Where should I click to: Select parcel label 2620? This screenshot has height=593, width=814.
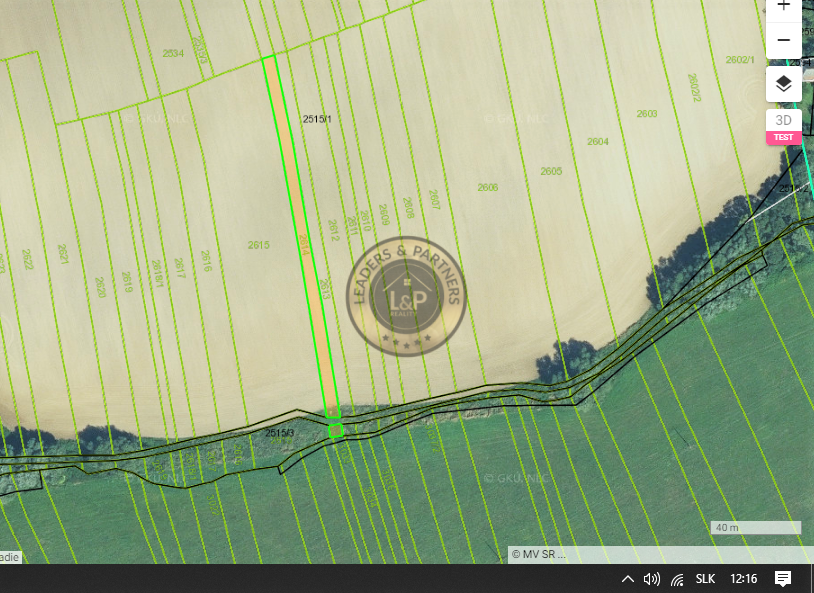point(100,287)
